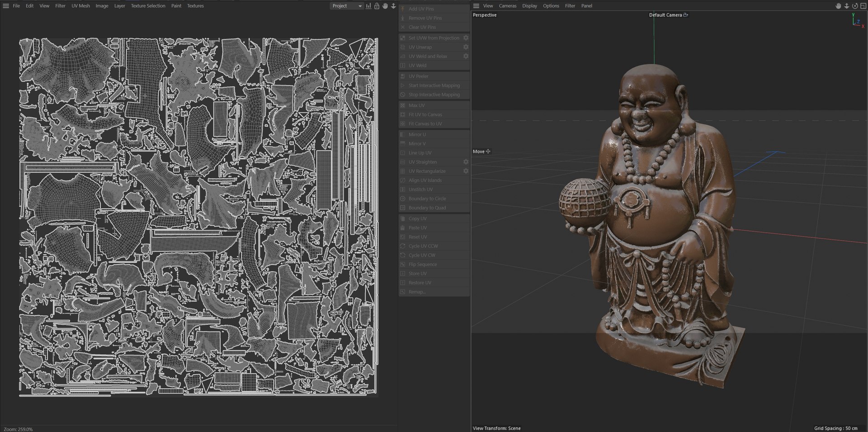
Task: Open UV Straighten settings gear
Action: tap(466, 162)
